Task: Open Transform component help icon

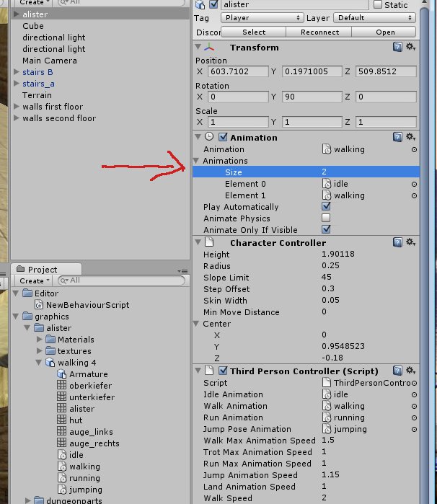Action: [397, 47]
